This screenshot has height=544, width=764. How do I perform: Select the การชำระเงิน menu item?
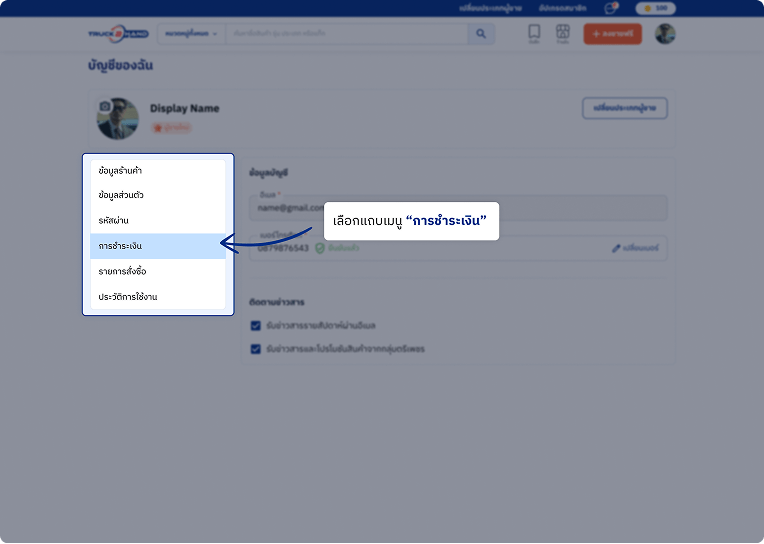point(158,246)
